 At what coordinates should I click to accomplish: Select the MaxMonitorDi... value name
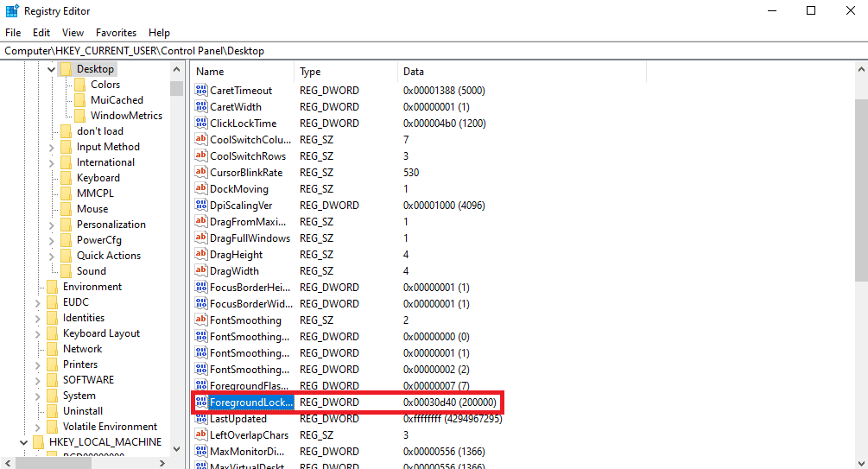(247, 451)
